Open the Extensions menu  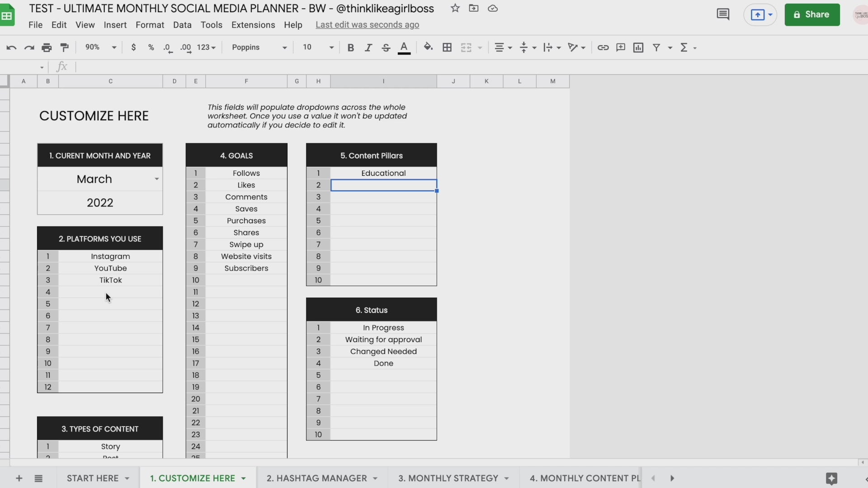[253, 25]
